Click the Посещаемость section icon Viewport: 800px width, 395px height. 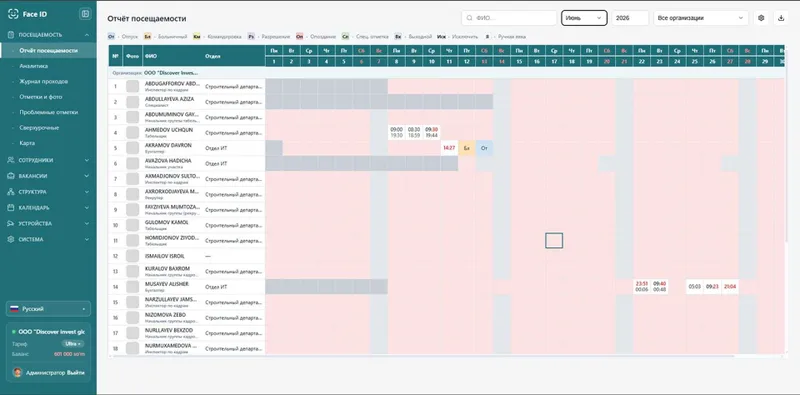point(11,35)
